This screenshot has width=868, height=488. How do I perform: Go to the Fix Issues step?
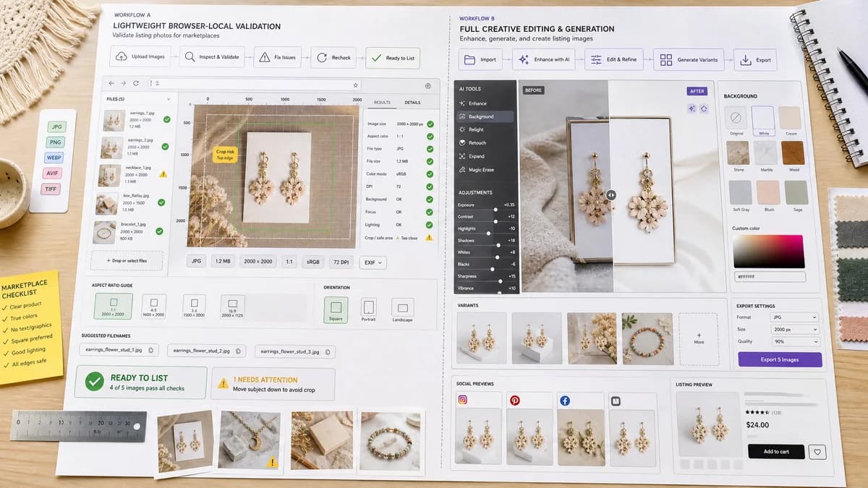point(278,58)
